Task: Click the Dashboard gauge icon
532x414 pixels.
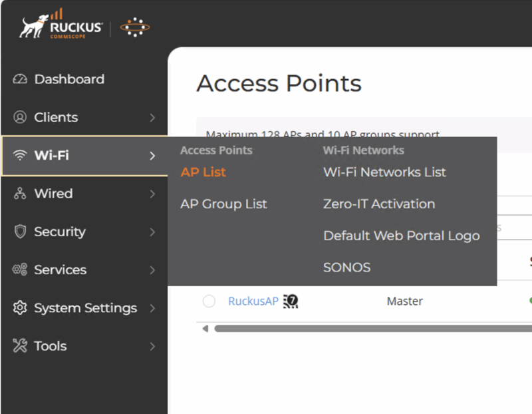Action: pos(20,79)
